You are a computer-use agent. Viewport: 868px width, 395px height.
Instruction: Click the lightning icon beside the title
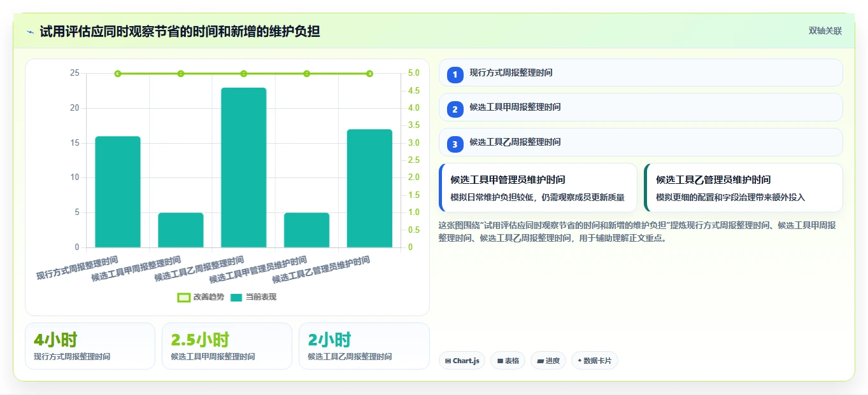(30, 31)
